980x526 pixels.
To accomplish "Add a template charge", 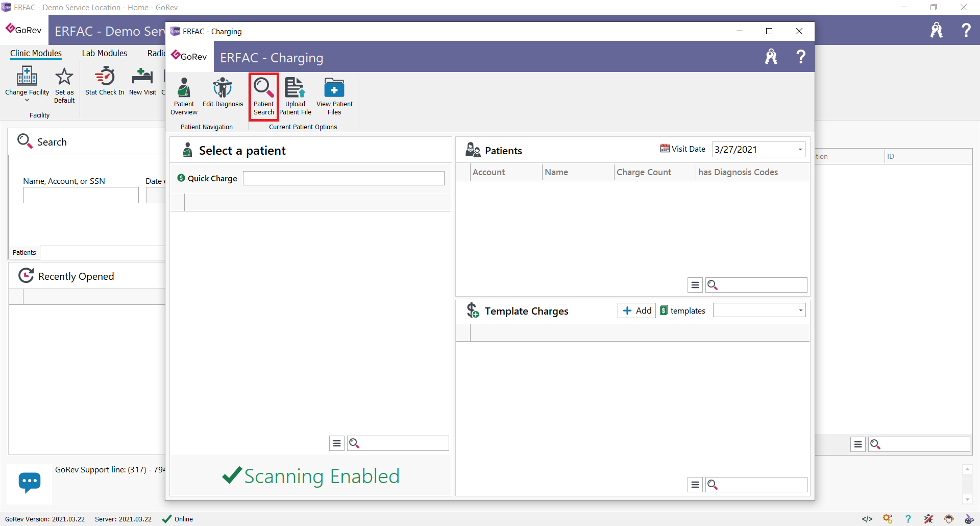I will click(x=636, y=310).
